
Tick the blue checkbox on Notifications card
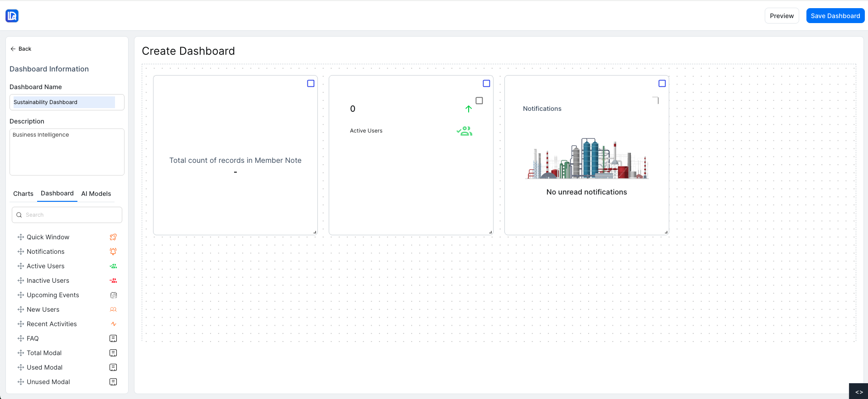pos(662,83)
